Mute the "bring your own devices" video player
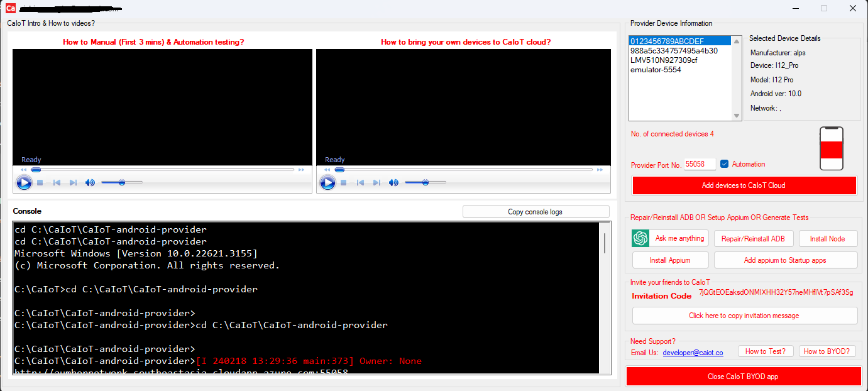 393,183
